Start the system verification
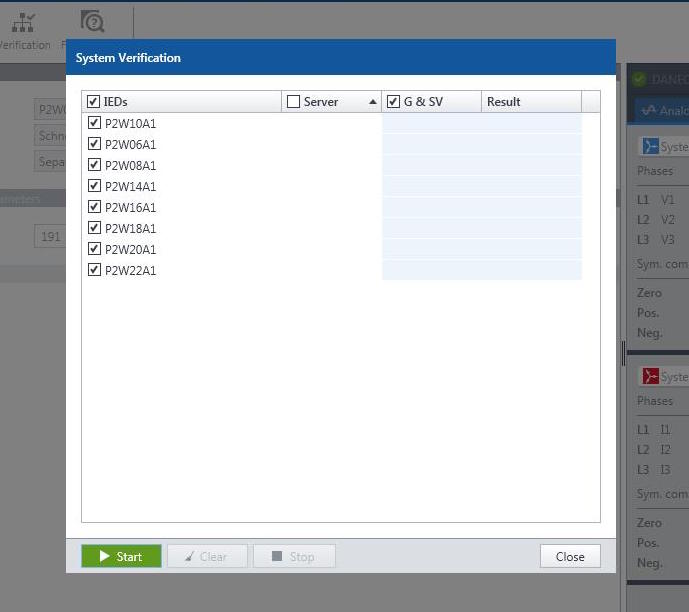 pos(121,556)
